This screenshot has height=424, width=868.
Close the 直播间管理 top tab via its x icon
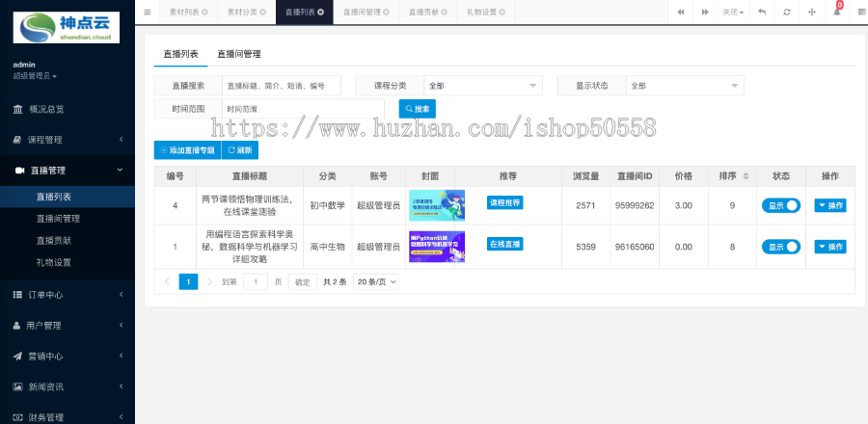point(386,13)
